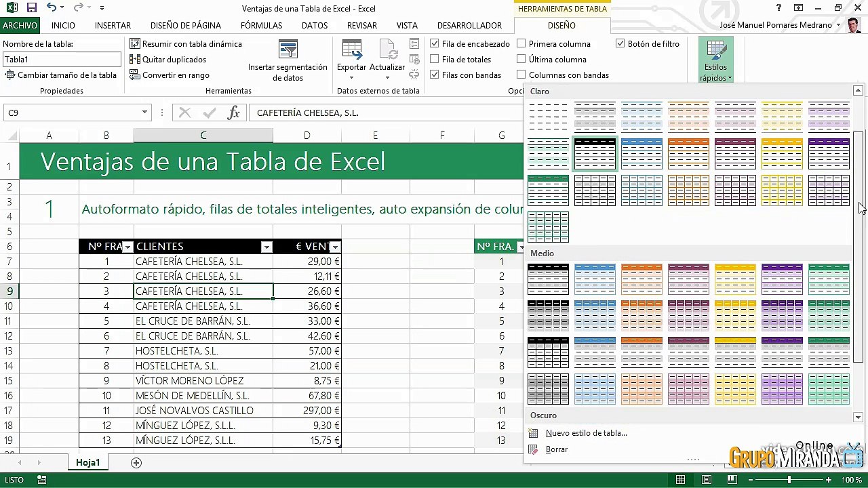This screenshot has width=868, height=488.
Task: Switch to the INICIO tab
Action: [63, 26]
